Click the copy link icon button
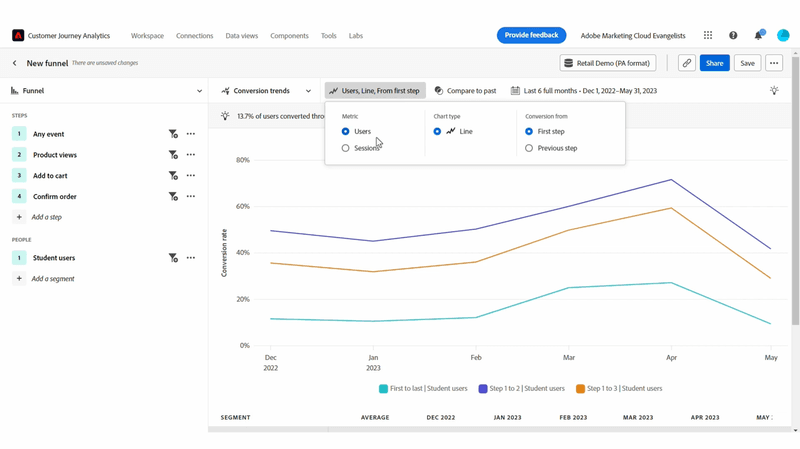Screen dimensions: 800x449 pyautogui.click(x=686, y=63)
